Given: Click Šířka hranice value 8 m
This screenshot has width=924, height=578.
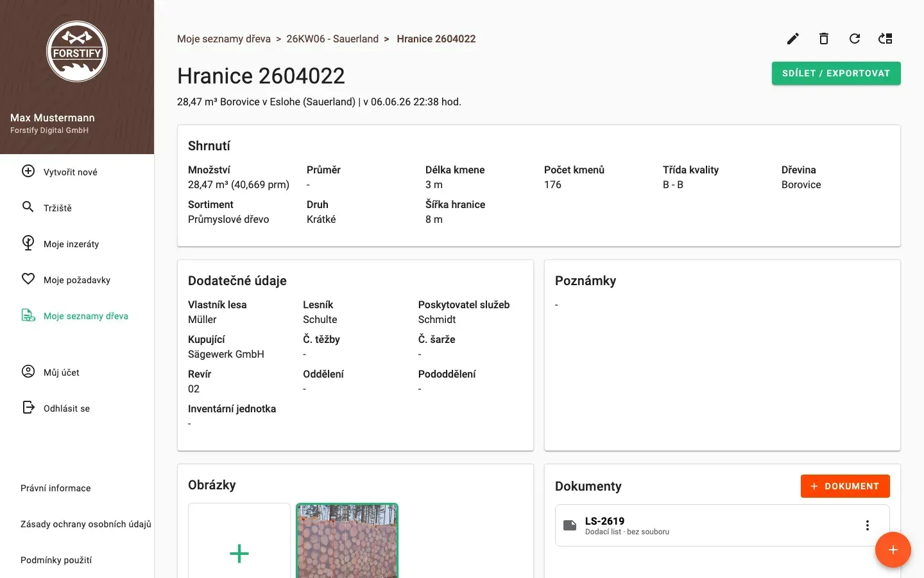Looking at the screenshot, I should pos(434,219).
